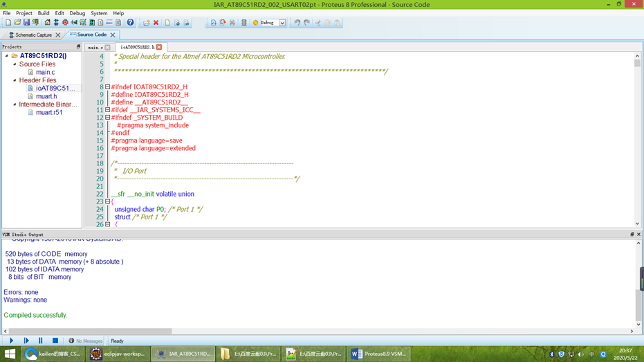Viewport: 644px width, 362px height.
Task: Collapse the Source Files folder
Action: (15, 64)
